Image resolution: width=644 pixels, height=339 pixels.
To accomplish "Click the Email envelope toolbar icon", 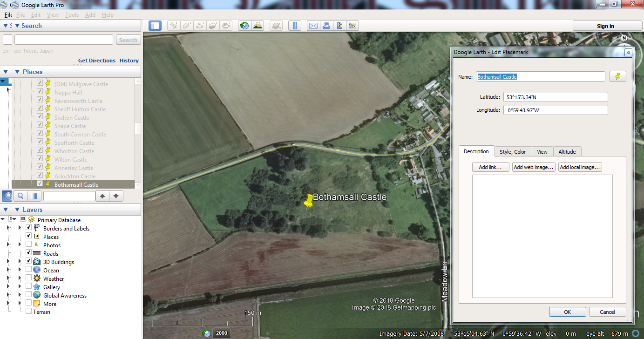I will tap(313, 26).
